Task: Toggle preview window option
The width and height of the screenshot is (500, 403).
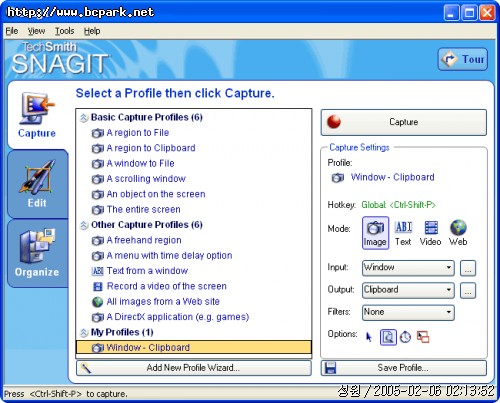Action: tap(388, 337)
